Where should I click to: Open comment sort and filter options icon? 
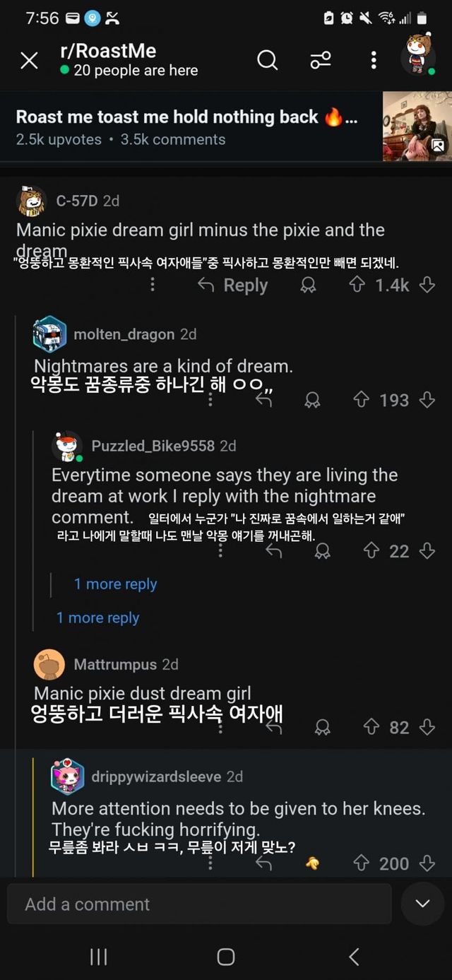320,61
